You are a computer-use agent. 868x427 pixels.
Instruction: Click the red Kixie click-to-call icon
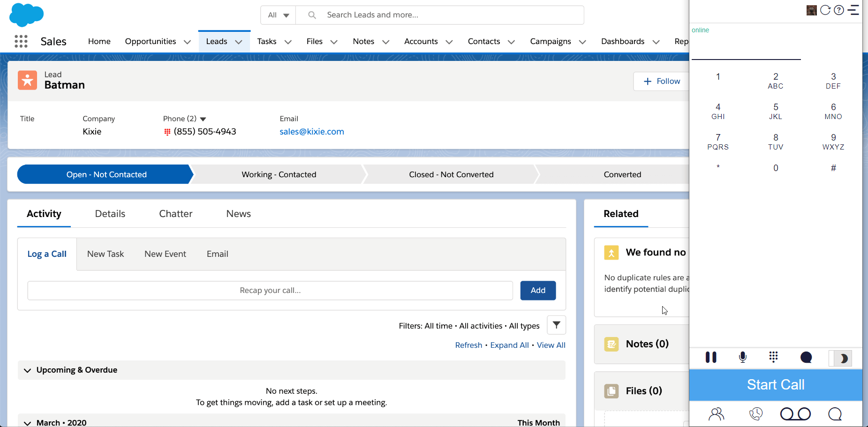coord(167,132)
